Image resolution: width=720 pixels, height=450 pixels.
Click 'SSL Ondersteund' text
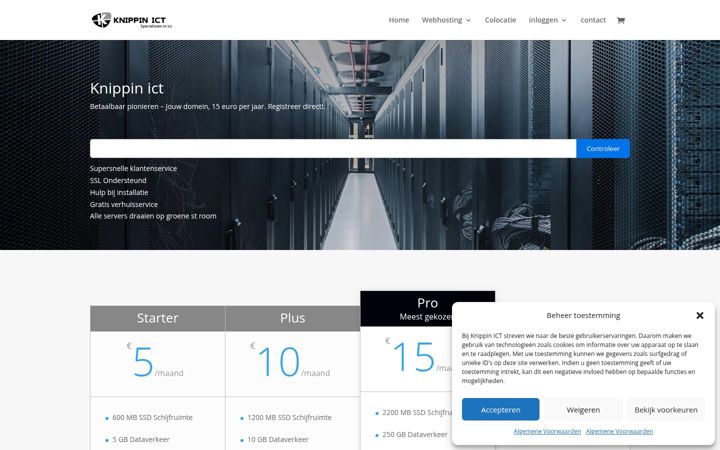click(x=118, y=180)
